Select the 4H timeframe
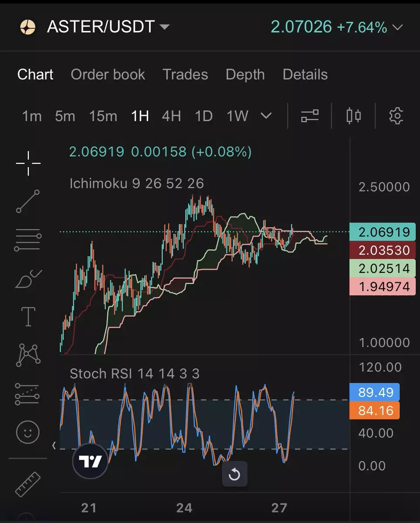420x523 pixels. [171, 116]
